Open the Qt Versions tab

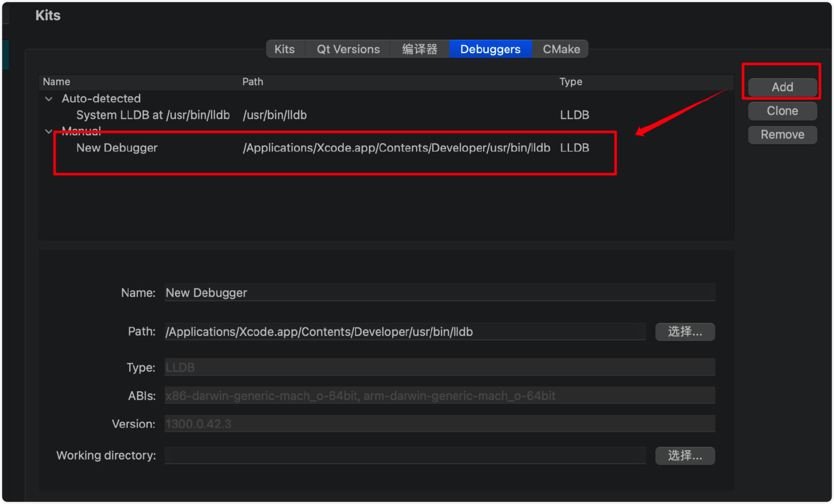348,49
